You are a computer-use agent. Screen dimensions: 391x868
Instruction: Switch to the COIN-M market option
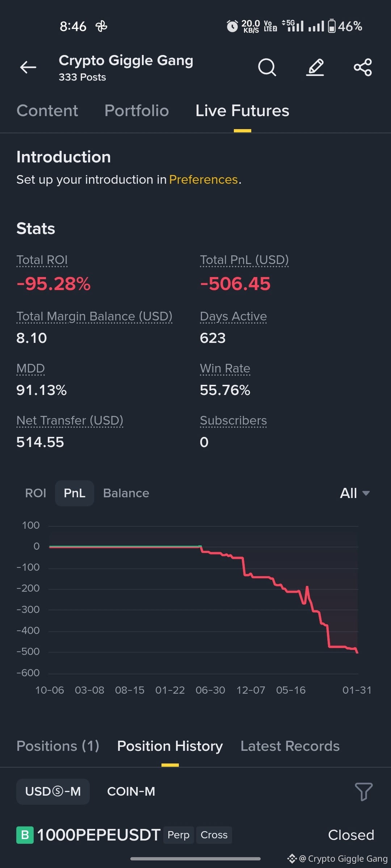(x=131, y=791)
